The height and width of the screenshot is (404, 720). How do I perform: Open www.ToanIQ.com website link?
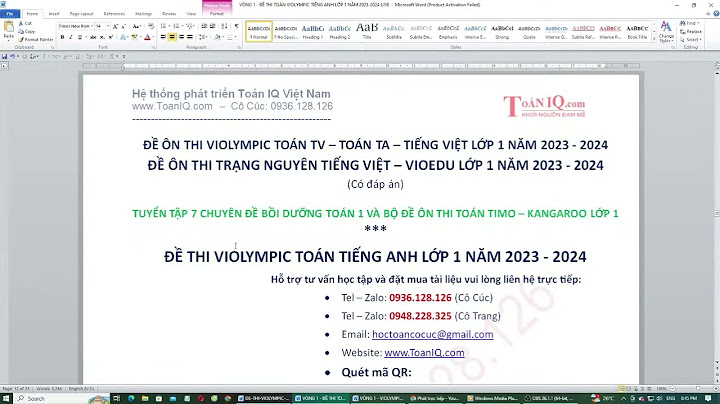(x=424, y=353)
